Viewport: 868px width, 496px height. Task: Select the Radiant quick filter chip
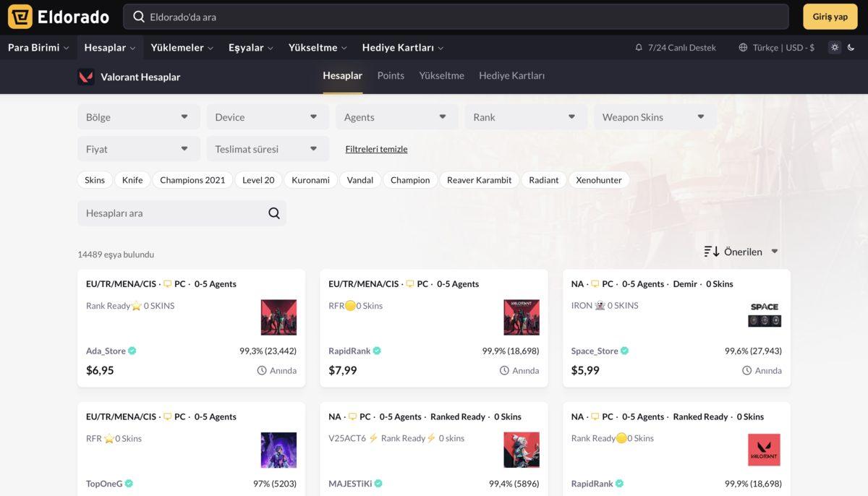[x=543, y=180]
